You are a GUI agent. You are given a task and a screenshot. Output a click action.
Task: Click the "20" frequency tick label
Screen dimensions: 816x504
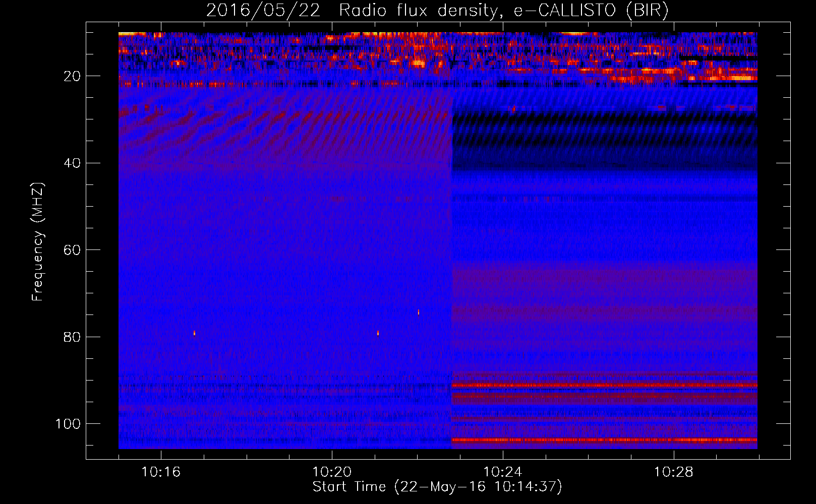click(73, 76)
